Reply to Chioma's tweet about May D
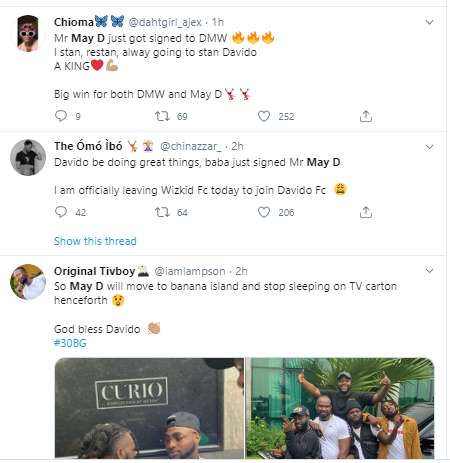Screen dimensions: 450x463 [x=61, y=116]
